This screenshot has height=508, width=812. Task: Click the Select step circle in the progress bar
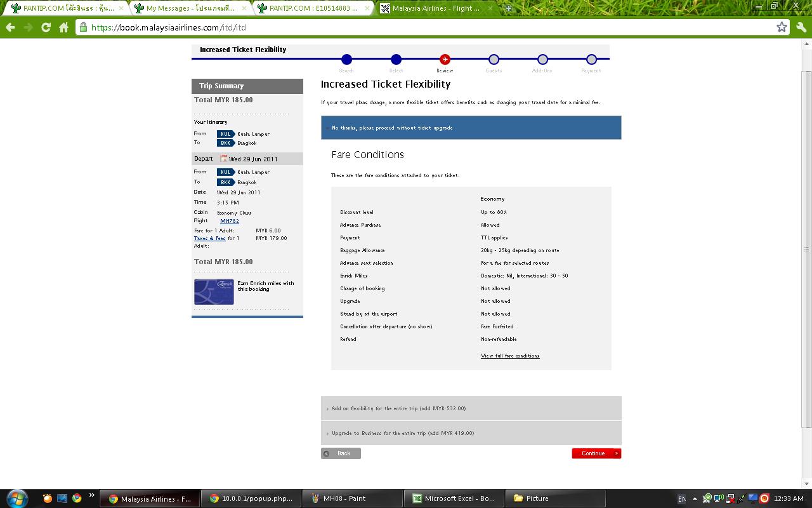[x=396, y=59]
